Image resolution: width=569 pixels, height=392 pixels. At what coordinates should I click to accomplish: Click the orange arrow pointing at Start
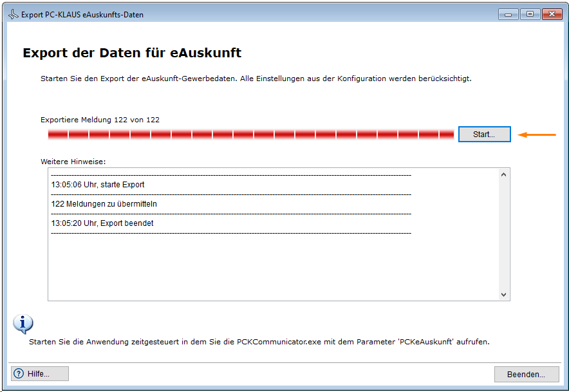pos(537,135)
